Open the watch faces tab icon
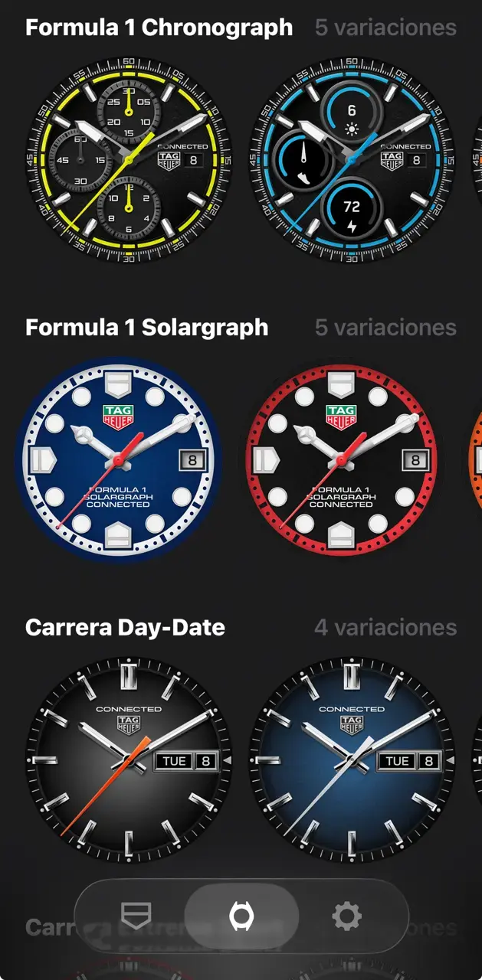 coord(241,916)
